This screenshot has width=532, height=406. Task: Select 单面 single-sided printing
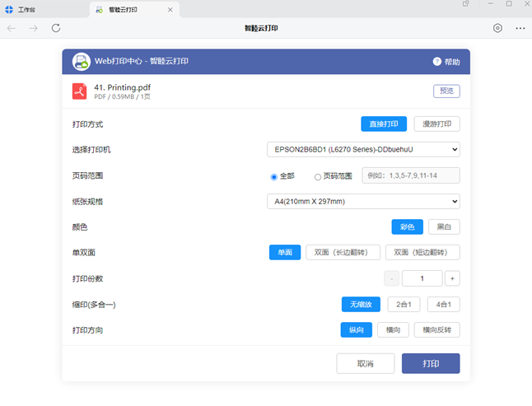click(285, 252)
